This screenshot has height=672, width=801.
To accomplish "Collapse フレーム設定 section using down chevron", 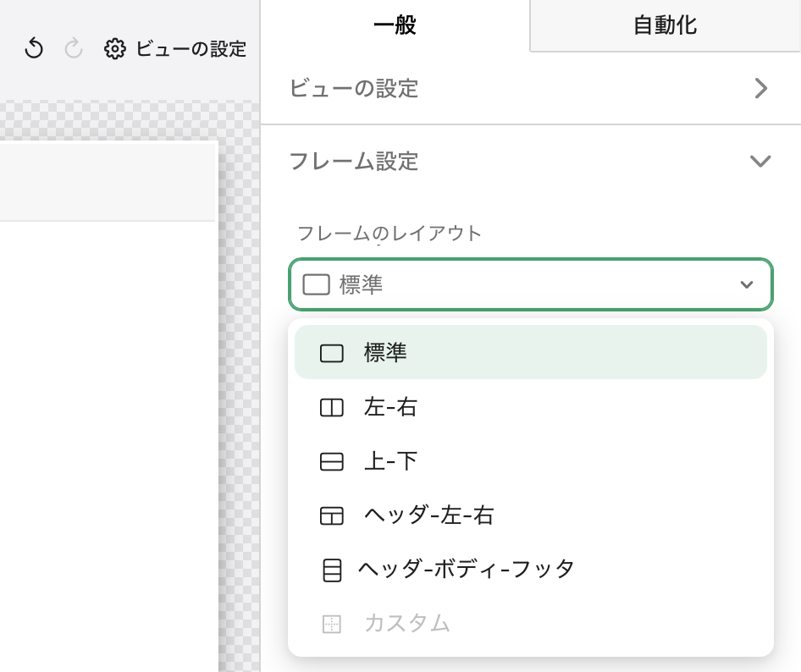I will (760, 161).
